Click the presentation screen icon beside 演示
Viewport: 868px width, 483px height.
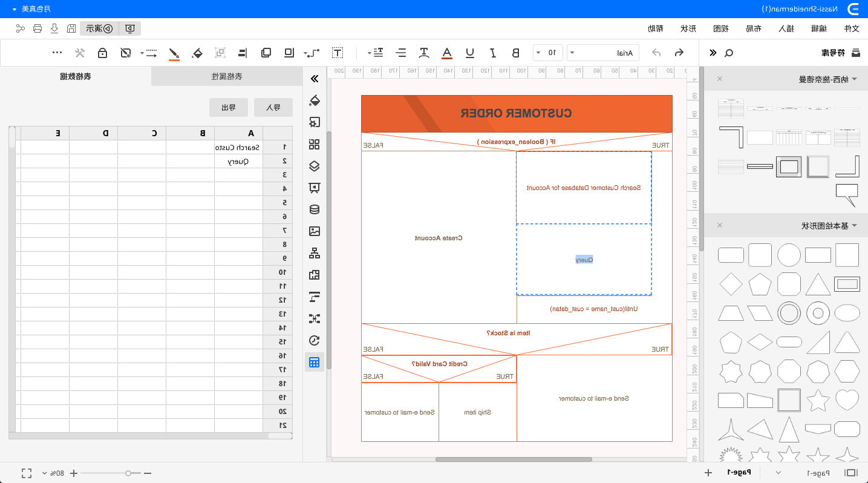click(130, 28)
